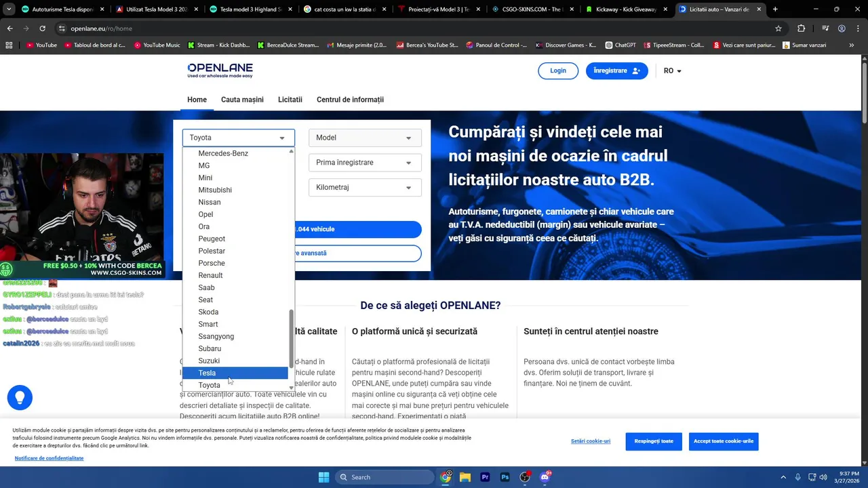Image resolution: width=868 pixels, height=488 pixels.
Task: Open the browser extensions puzzle icon
Action: tap(802, 28)
